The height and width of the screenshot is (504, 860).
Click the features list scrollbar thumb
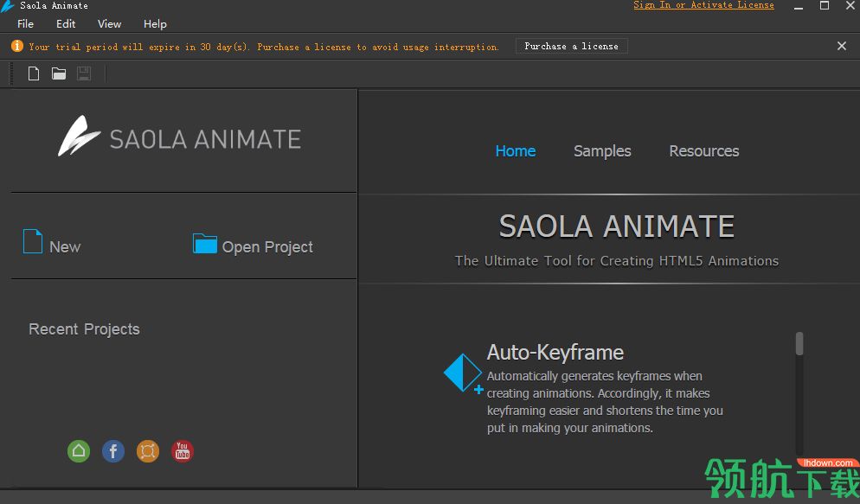[x=799, y=343]
